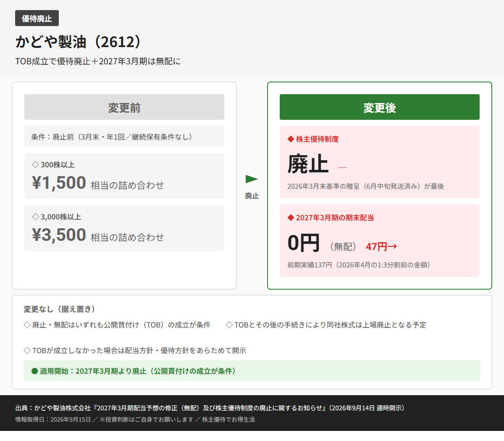The width and height of the screenshot is (504, 441).
Task: Click the note 2026年3月末基準の贈呈 が最後
Action: pyautogui.click(x=366, y=186)
